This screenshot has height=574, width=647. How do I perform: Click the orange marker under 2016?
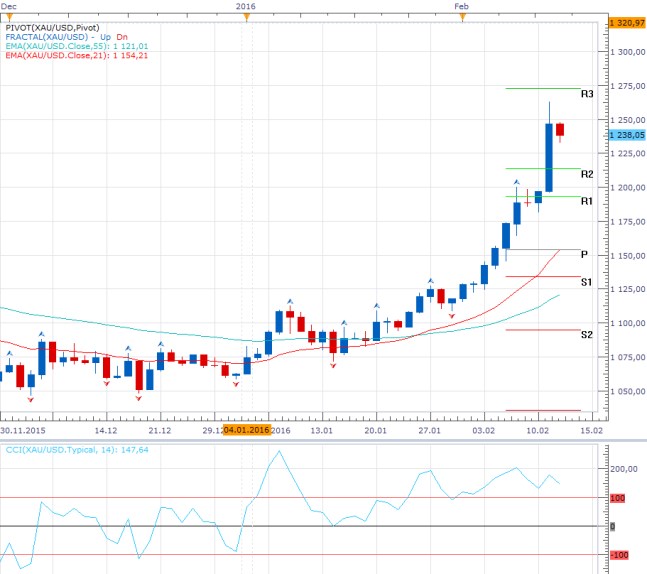tap(247, 17)
